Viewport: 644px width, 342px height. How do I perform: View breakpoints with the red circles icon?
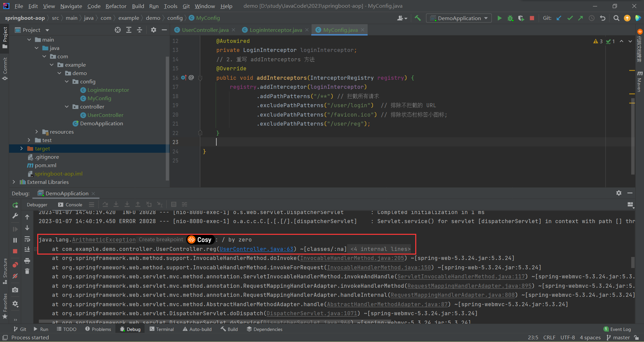tap(15, 265)
